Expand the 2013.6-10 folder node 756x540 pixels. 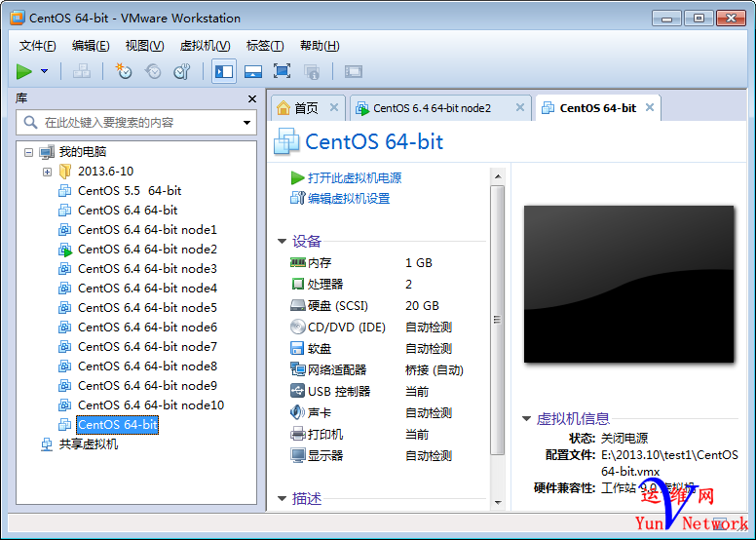(x=47, y=172)
